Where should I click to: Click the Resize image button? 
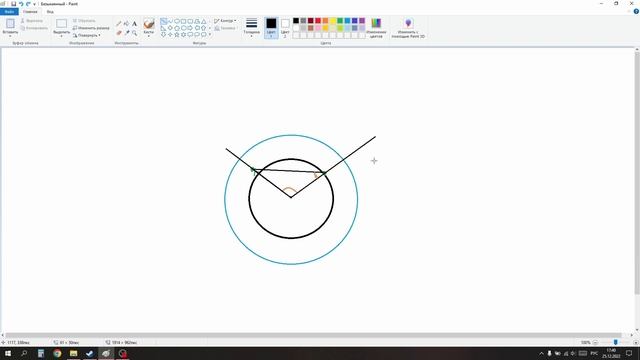click(x=91, y=28)
